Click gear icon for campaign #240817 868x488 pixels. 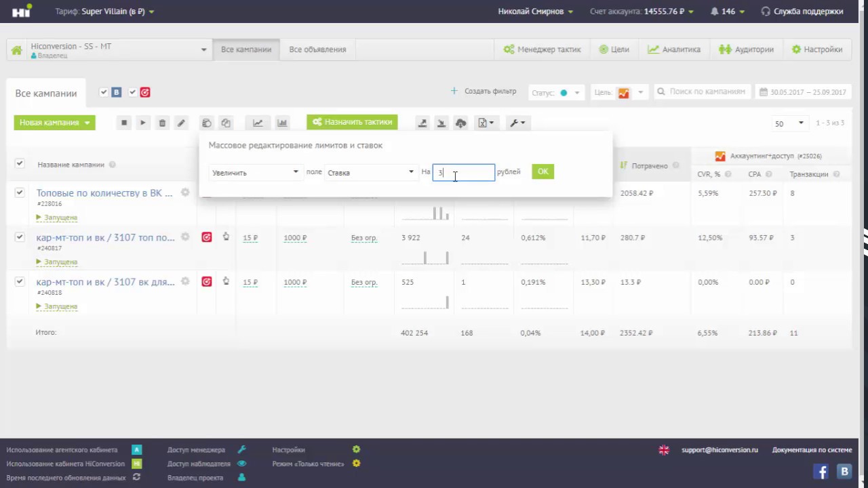[185, 237]
